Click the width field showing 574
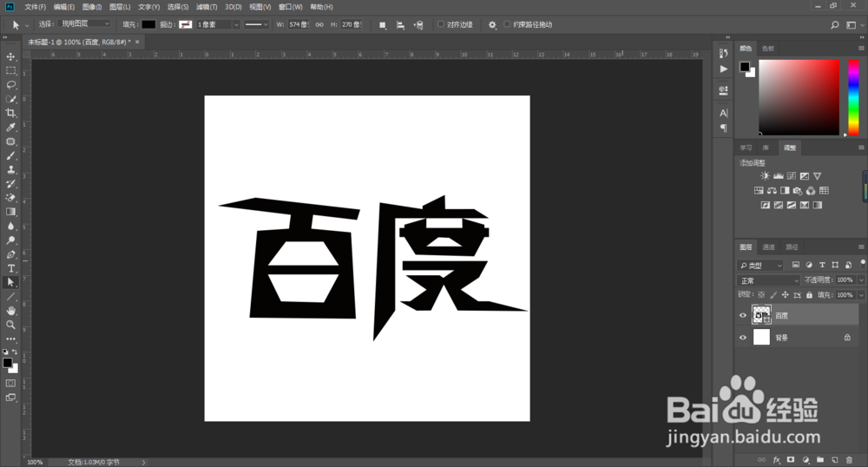This screenshot has height=467, width=868. [x=299, y=24]
